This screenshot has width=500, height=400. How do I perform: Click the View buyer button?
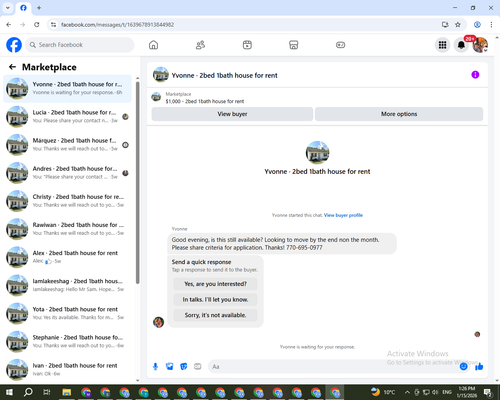[x=232, y=114]
